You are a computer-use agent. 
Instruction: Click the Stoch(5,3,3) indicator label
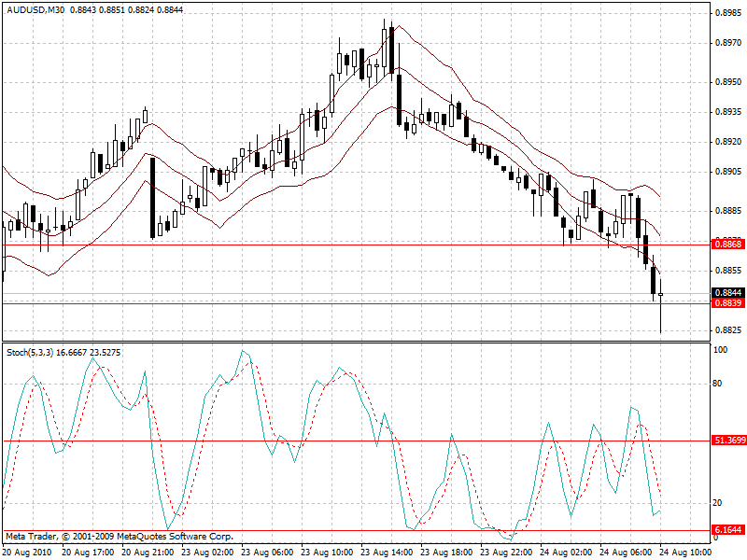click(x=30, y=352)
